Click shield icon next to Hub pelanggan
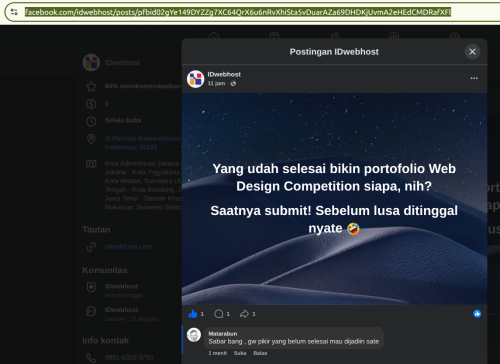 [x=91, y=287]
